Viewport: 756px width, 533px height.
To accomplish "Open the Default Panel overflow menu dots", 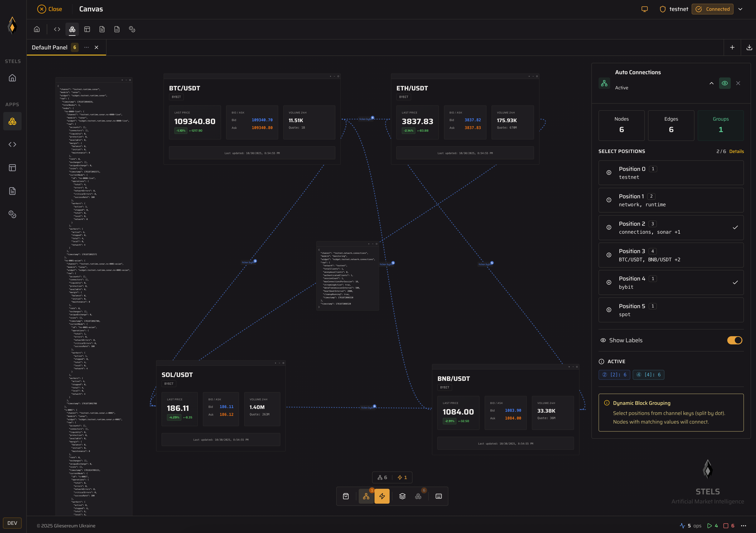I will (86, 47).
